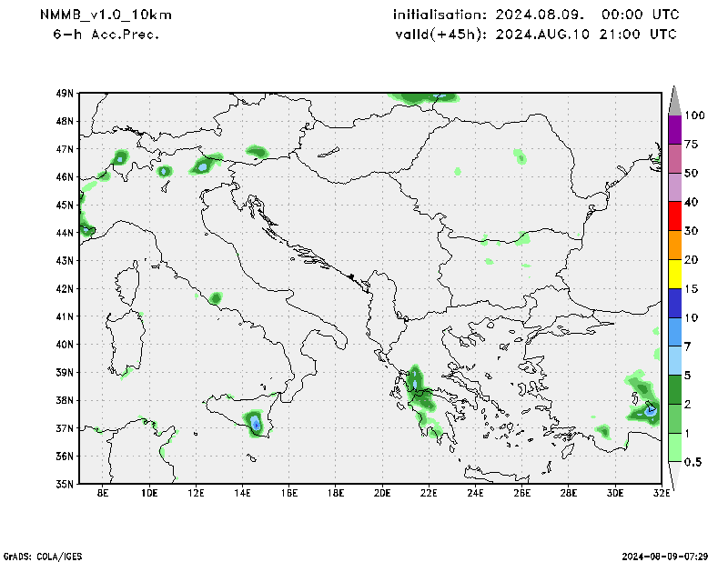The image size is (728, 562).
Task: Pick the dark purple 75–100 legend band
Action: [674, 129]
